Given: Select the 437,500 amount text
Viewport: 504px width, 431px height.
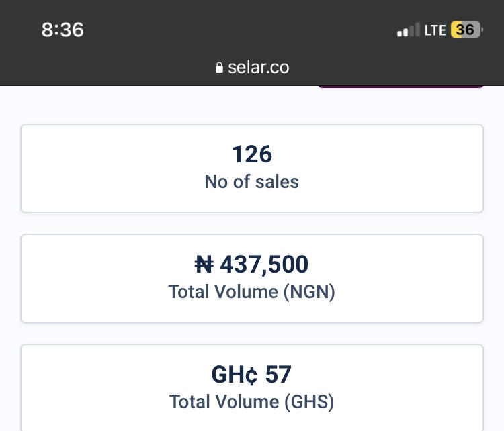Looking at the screenshot, I should pos(264,265).
